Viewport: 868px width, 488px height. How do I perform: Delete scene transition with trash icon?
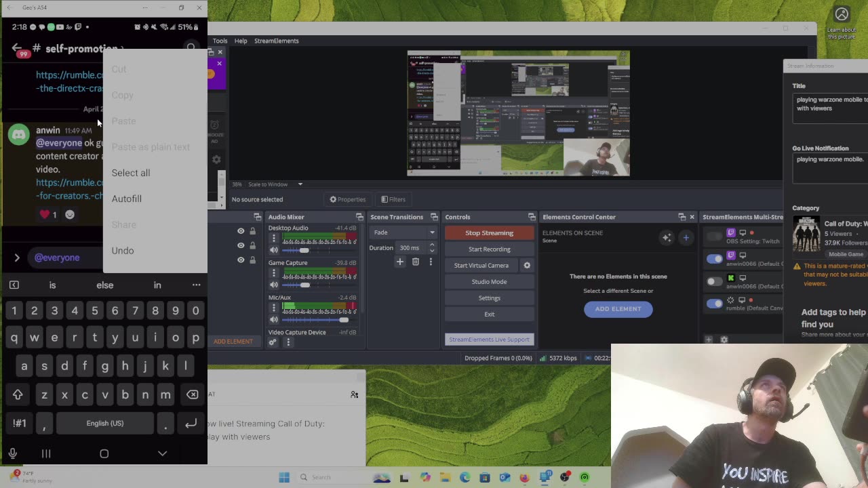[x=416, y=262]
